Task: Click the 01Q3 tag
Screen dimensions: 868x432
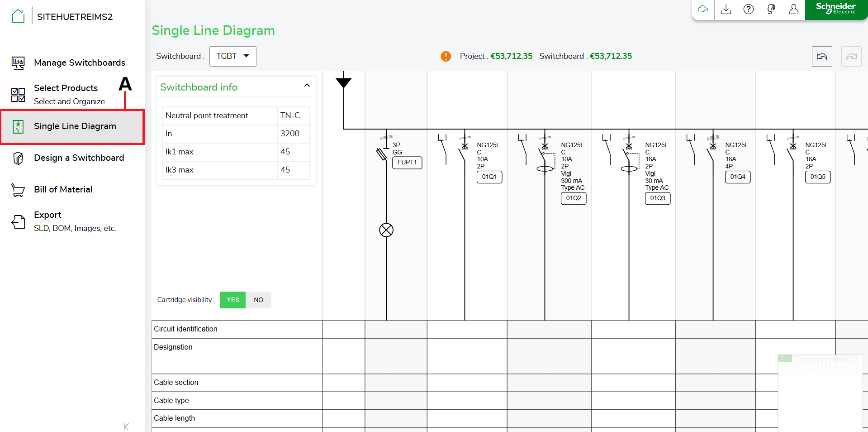Action: pyautogui.click(x=658, y=198)
